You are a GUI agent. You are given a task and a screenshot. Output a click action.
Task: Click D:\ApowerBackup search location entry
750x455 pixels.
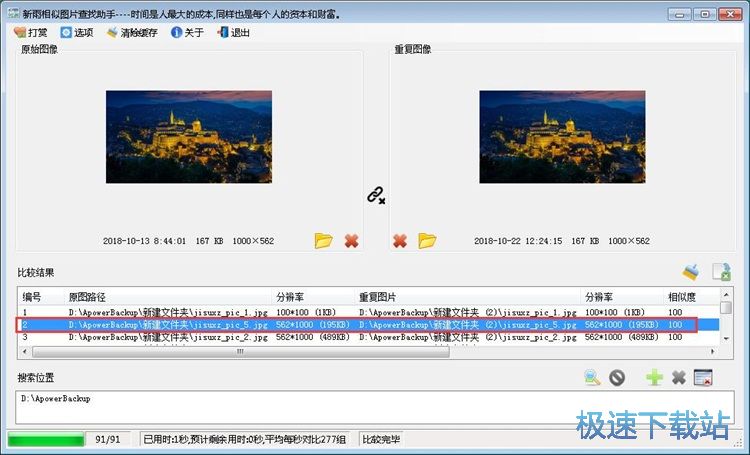pyautogui.click(x=55, y=399)
